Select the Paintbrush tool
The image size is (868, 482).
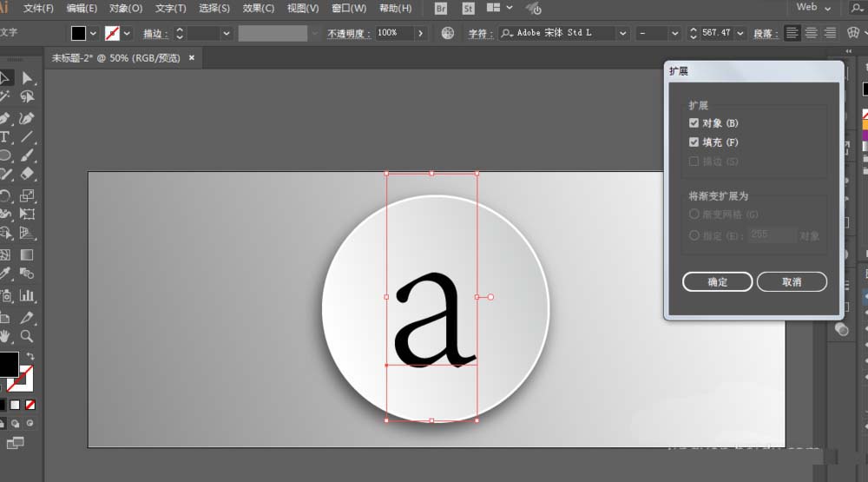[27, 155]
